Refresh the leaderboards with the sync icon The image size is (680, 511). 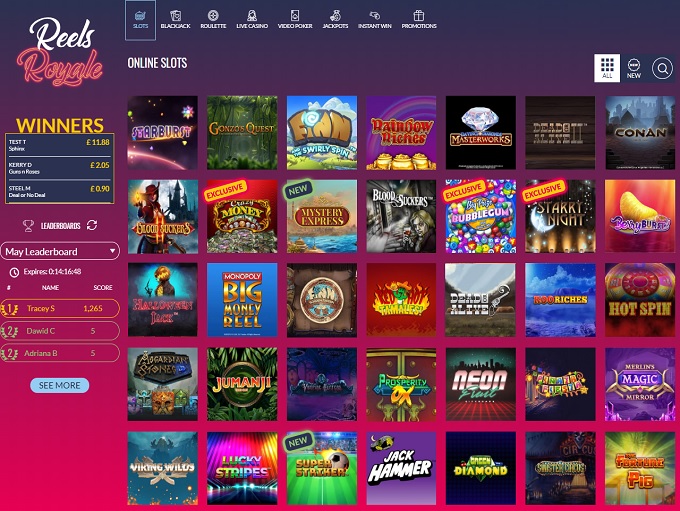tap(92, 225)
